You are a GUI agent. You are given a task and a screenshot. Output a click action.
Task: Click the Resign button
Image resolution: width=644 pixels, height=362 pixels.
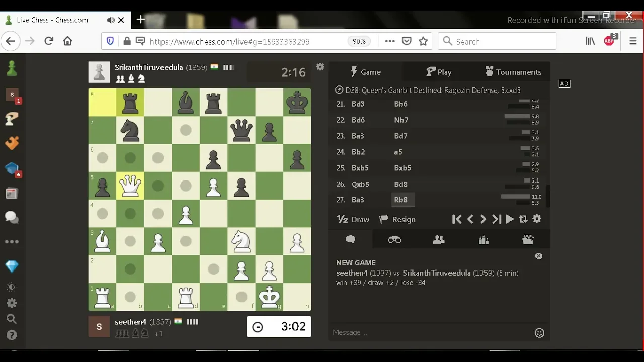[397, 219]
